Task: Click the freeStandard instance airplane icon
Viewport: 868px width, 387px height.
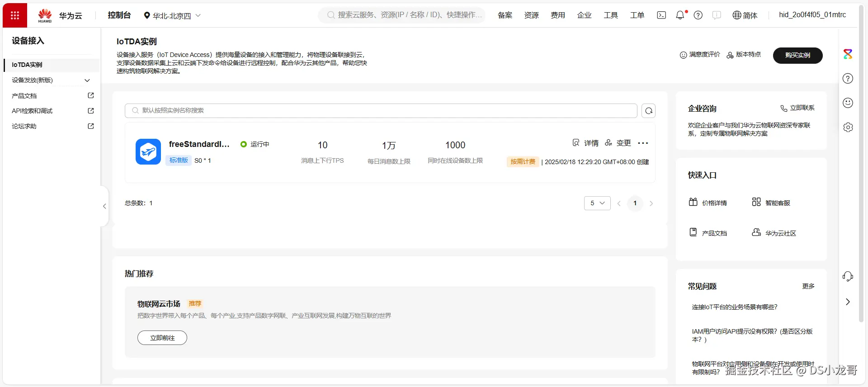Action: point(148,151)
